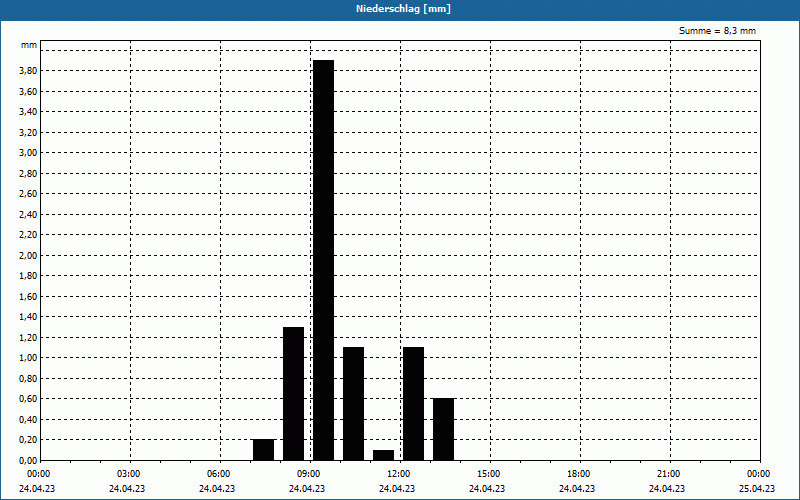Select the 2,80 y-axis value
This screenshot has height=500, width=800.
pos(28,173)
